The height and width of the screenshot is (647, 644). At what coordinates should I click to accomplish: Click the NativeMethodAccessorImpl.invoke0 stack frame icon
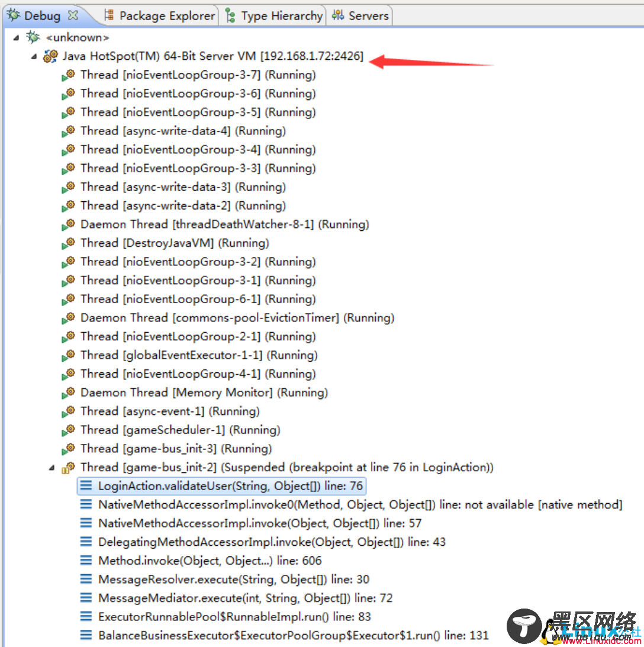coord(86,504)
